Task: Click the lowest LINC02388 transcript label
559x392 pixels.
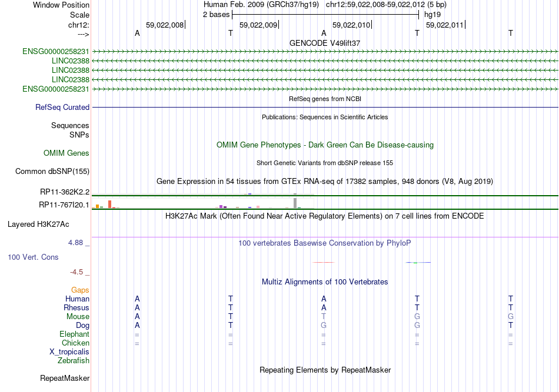Action: pyautogui.click(x=70, y=79)
